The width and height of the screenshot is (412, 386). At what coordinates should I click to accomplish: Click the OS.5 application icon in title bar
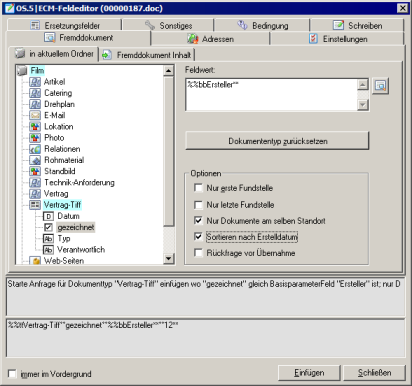(x=10, y=8)
